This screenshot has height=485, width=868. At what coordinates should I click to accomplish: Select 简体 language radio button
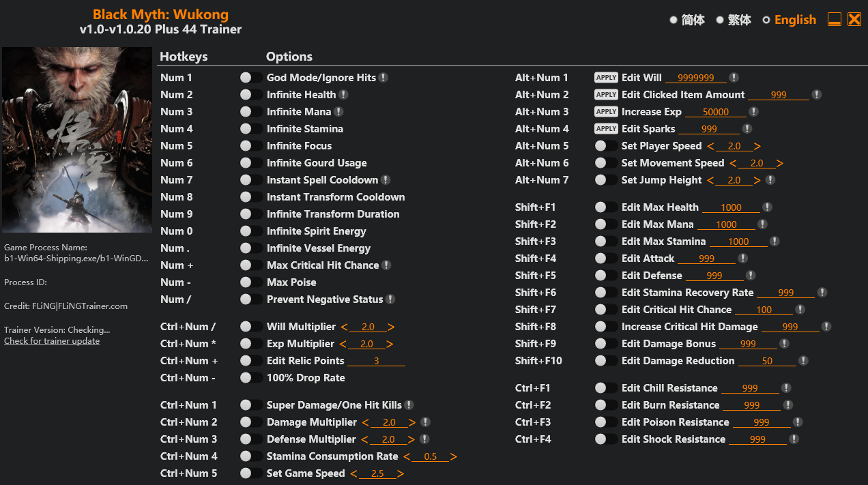(x=674, y=20)
